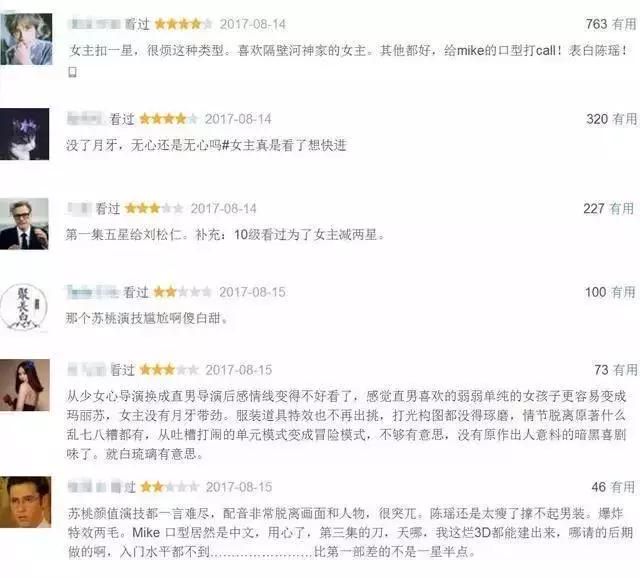Click the four-star rating on the first review
The width and height of the screenshot is (640, 578).
pyautogui.click(x=183, y=24)
